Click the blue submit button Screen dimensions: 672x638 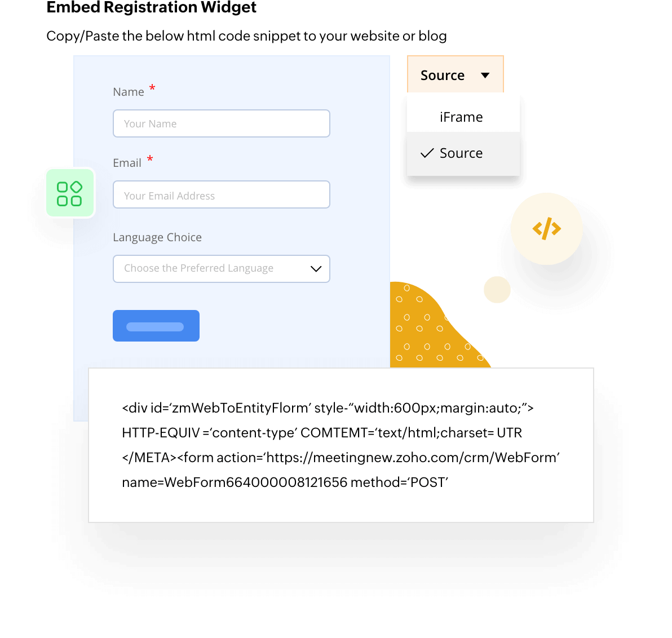[156, 326]
